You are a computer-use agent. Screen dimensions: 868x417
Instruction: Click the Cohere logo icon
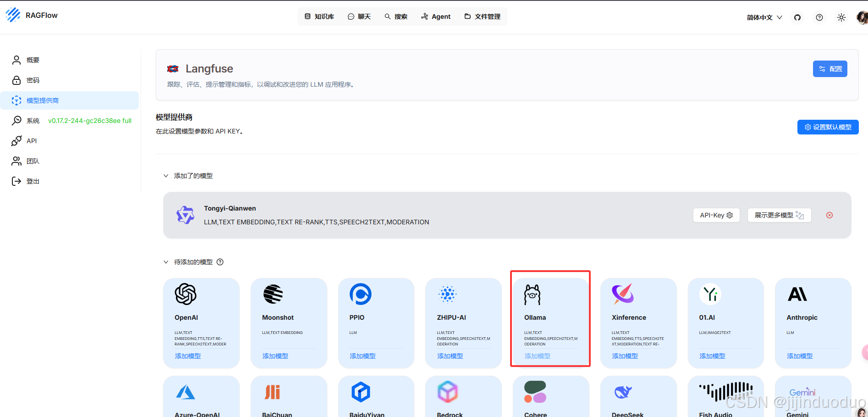(535, 392)
